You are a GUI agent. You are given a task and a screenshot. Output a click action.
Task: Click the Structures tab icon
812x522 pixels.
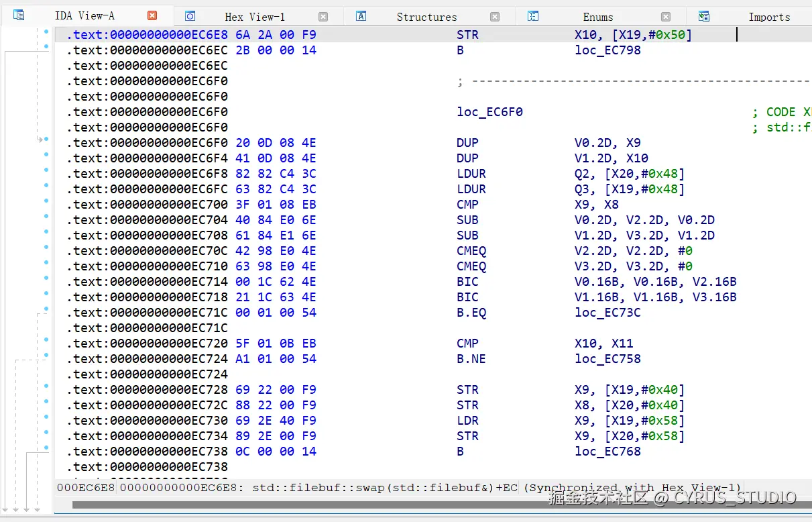[361, 16]
